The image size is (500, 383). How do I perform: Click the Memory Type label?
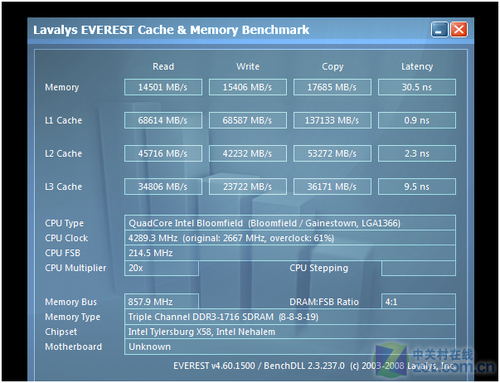pyautogui.click(x=73, y=317)
